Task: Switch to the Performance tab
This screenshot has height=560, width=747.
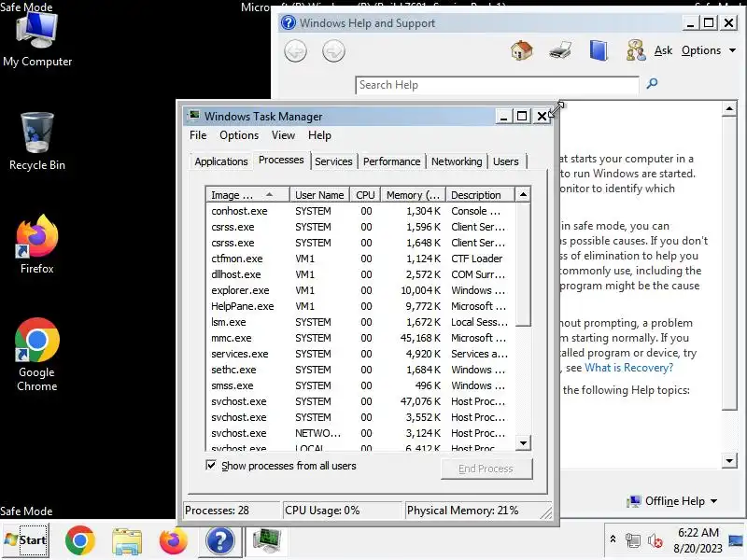Action: 391,161
